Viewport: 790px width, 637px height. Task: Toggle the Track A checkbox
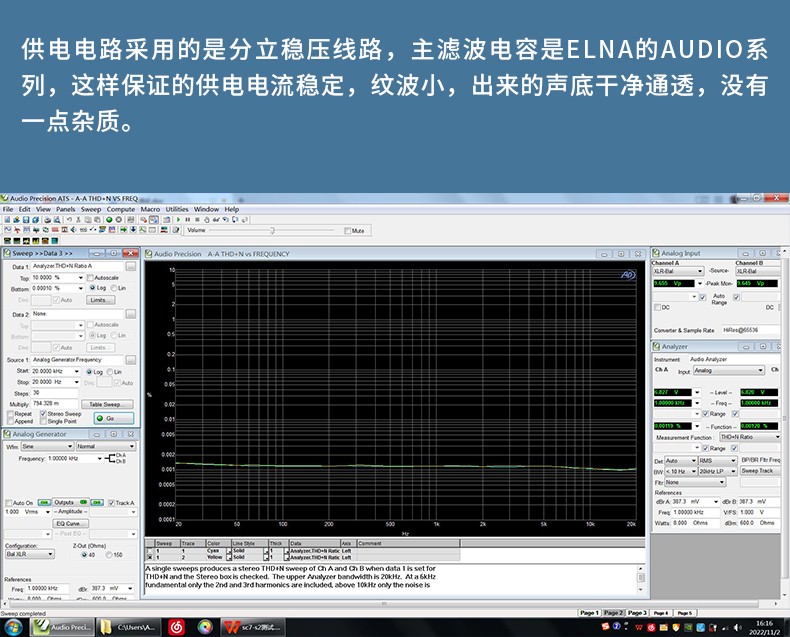tap(111, 503)
